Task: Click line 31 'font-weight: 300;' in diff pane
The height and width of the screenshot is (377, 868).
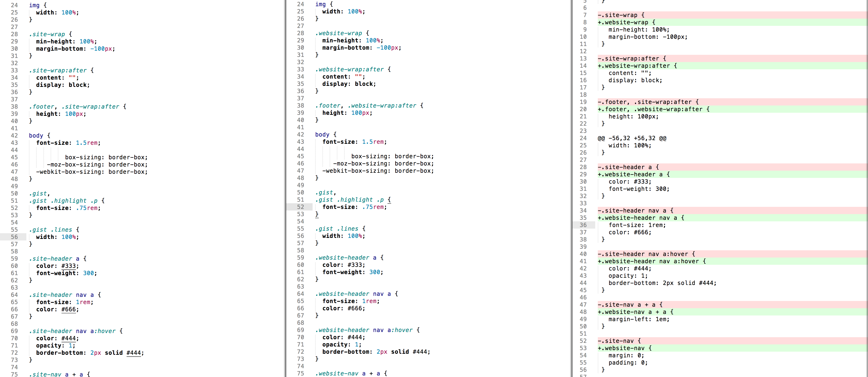Action: pos(639,189)
